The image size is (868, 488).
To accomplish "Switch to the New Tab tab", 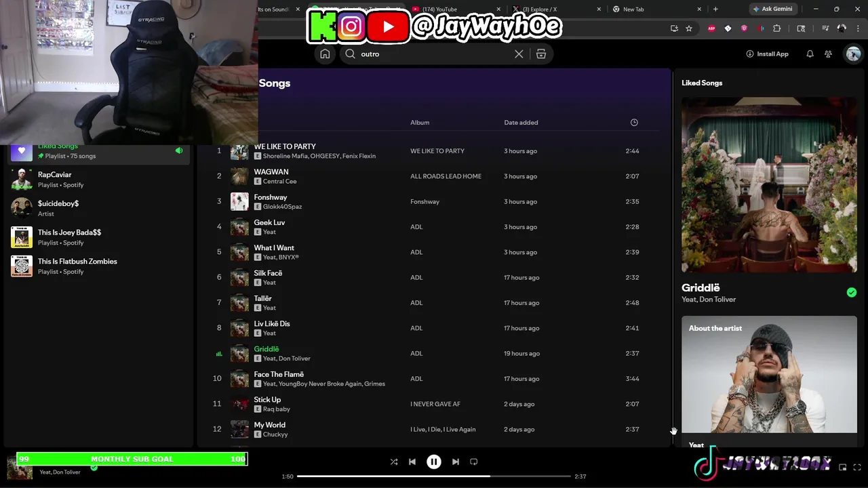I will pyautogui.click(x=656, y=9).
